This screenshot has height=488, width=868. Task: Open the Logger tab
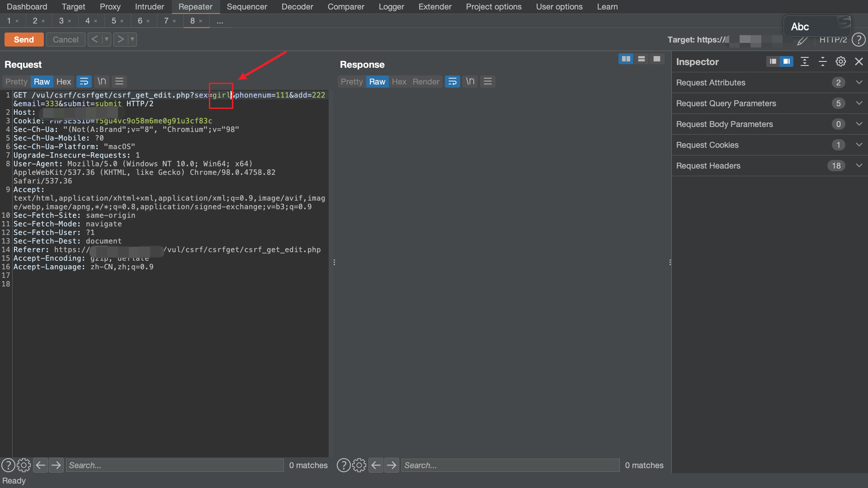tap(392, 7)
